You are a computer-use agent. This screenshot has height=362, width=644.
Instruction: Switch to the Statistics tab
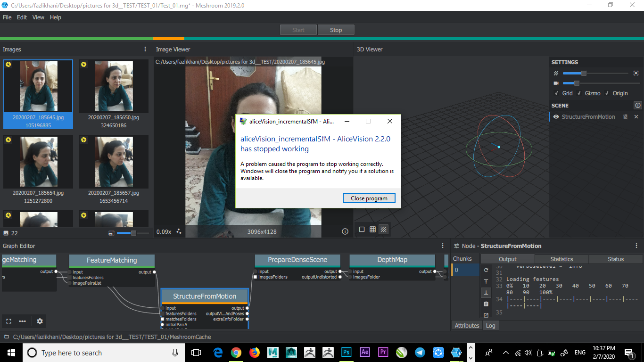point(561,259)
